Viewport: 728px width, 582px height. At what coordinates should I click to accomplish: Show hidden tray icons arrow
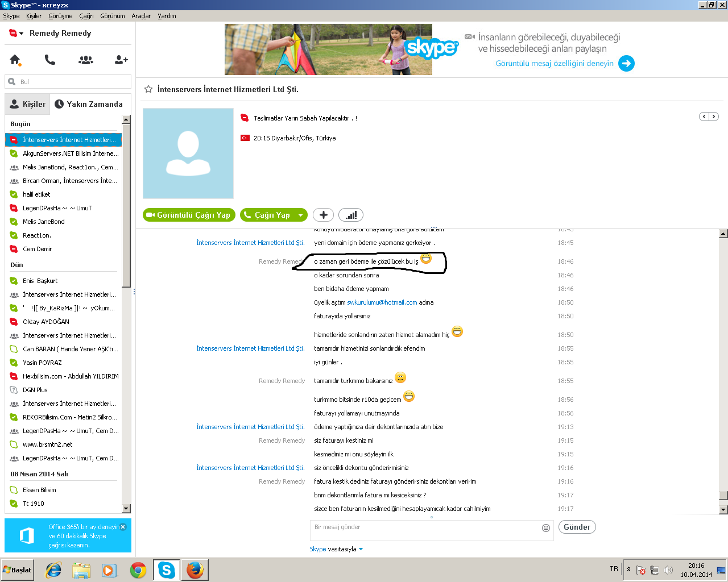pyautogui.click(x=628, y=569)
